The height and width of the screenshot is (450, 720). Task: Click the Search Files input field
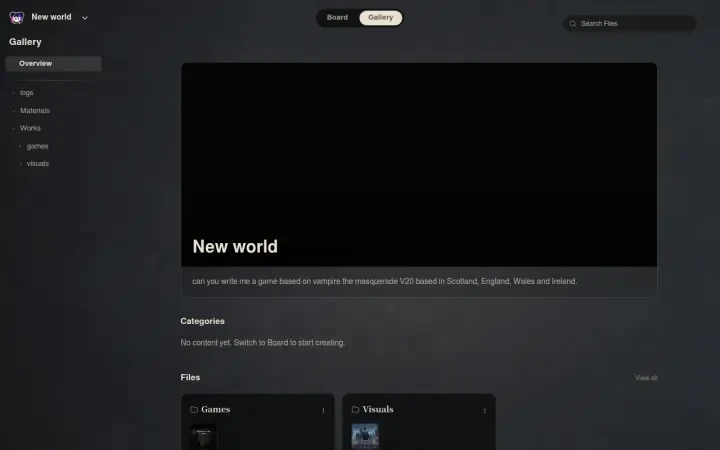tap(630, 23)
